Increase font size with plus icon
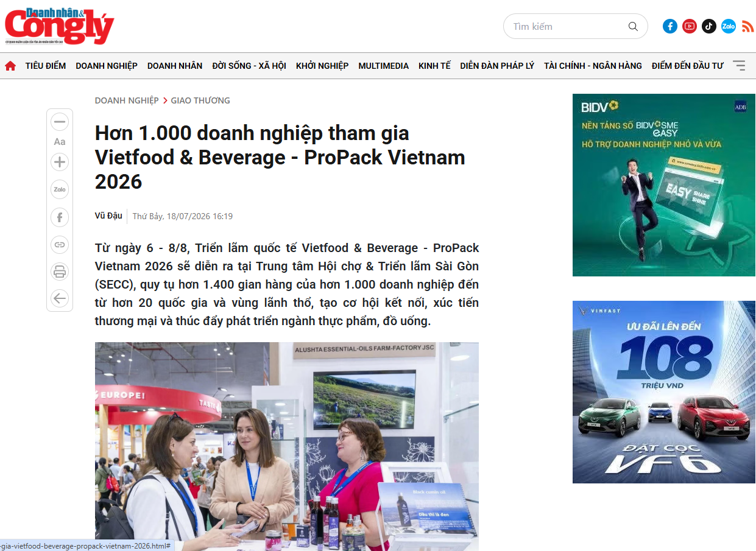 tap(60, 162)
